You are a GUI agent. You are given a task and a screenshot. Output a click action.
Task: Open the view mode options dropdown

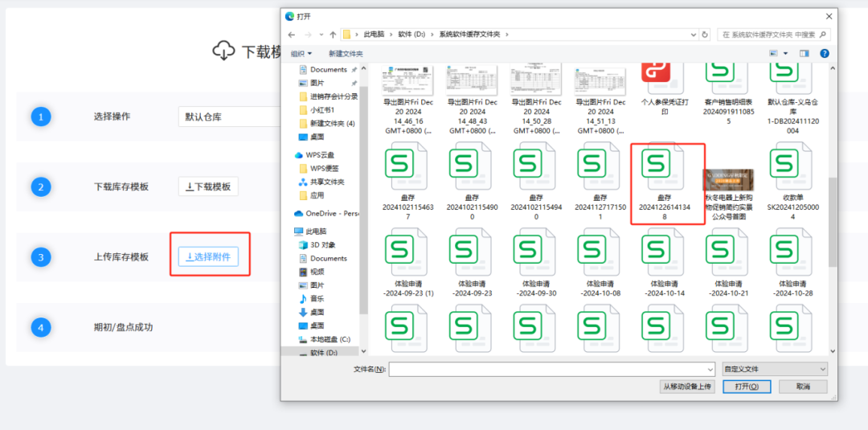784,53
